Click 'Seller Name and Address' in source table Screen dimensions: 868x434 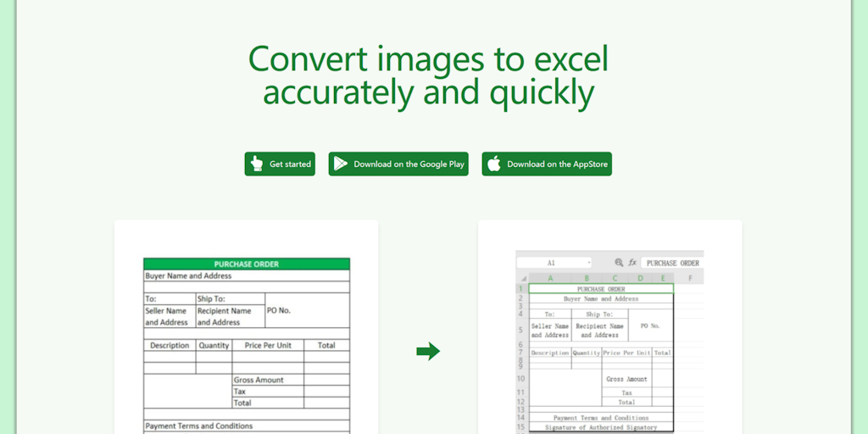tap(167, 317)
